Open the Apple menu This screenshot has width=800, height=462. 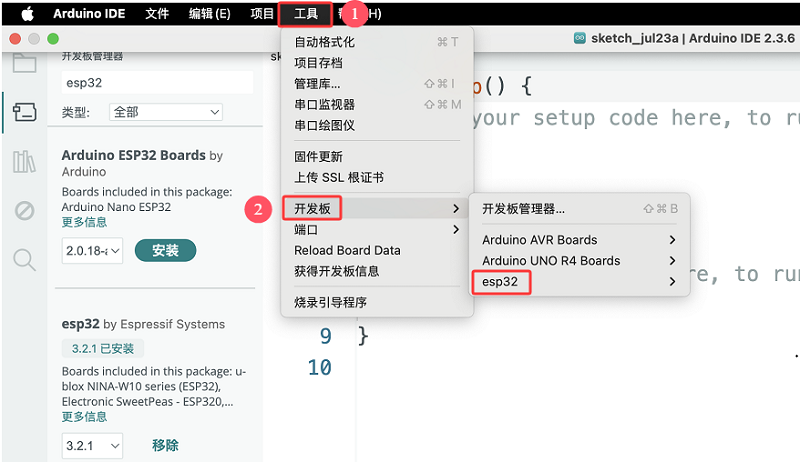pos(28,14)
